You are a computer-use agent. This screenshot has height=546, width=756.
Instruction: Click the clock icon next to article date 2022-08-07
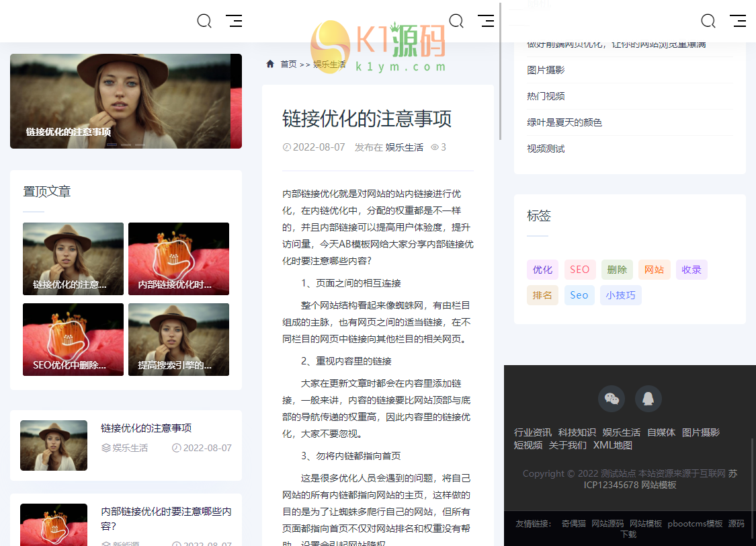click(x=286, y=147)
